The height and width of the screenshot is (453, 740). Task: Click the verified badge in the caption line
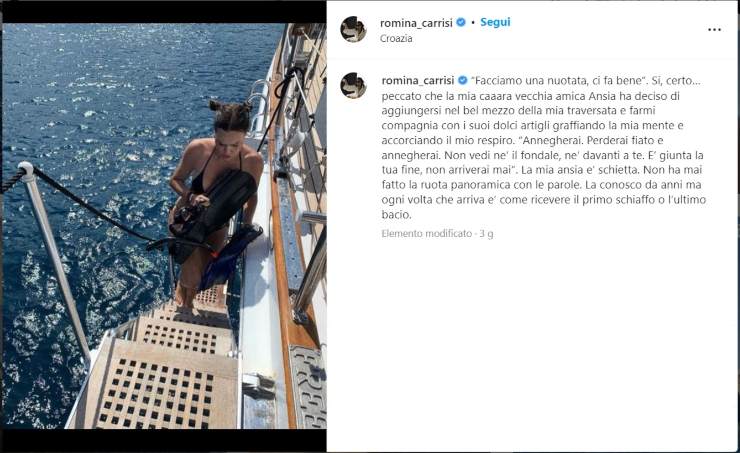pyautogui.click(x=462, y=80)
